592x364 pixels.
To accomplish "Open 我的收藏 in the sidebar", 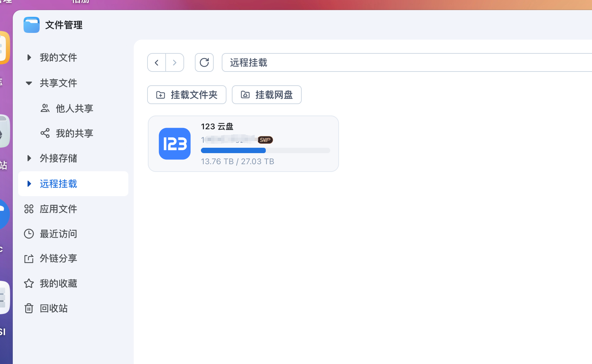I will 73,283.
